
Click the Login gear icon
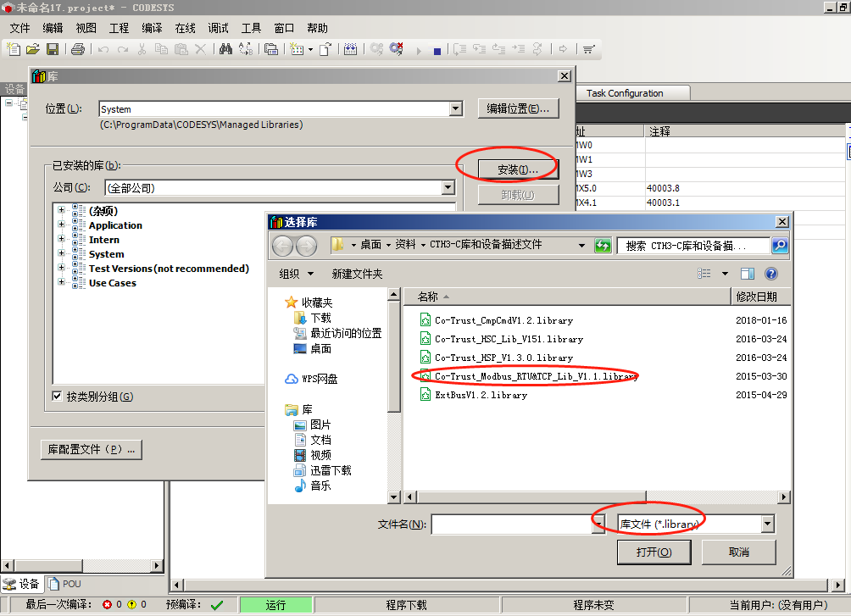[376, 49]
